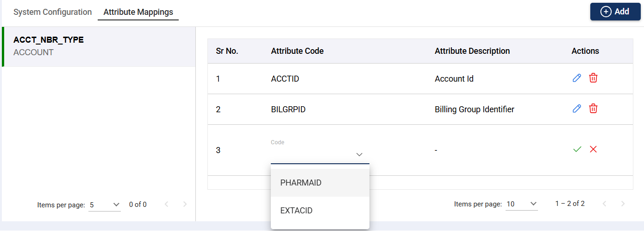This screenshot has height=231, width=644.
Task: Click the Attribute Code column header
Action: (297, 51)
